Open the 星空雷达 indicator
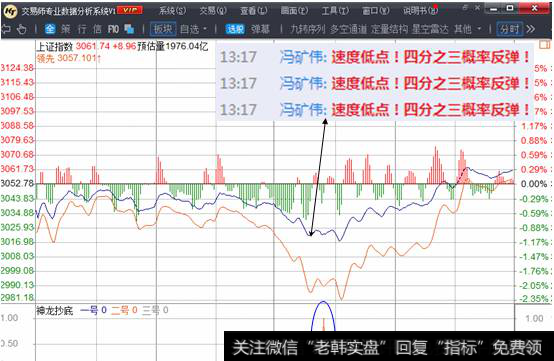554x361 pixels. click(x=430, y=29)
